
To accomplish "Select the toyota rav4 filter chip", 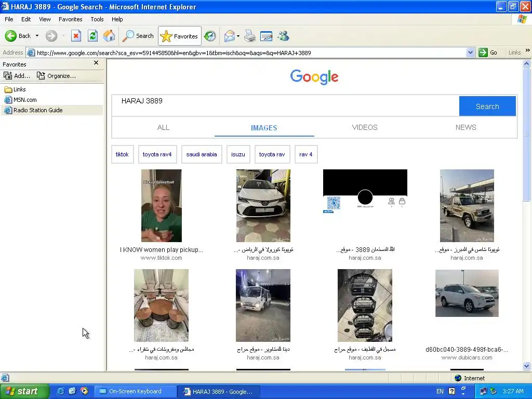I will point(157,154).
